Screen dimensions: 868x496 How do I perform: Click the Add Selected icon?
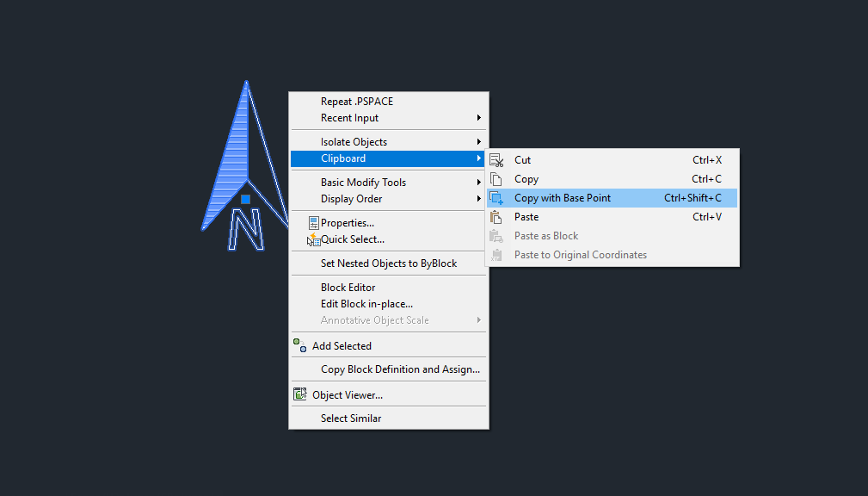click(x=300, y=346)
